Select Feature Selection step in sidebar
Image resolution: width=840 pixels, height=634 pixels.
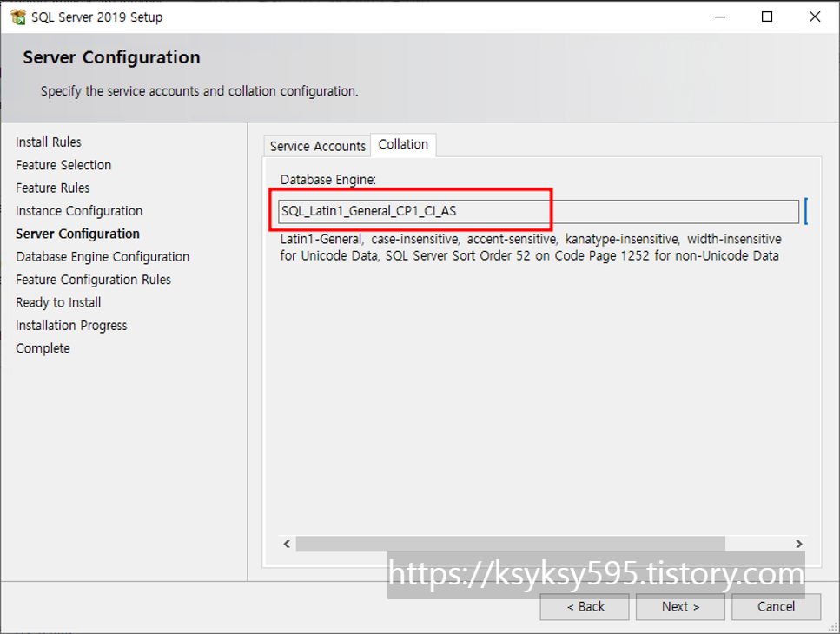coord(63,165)
